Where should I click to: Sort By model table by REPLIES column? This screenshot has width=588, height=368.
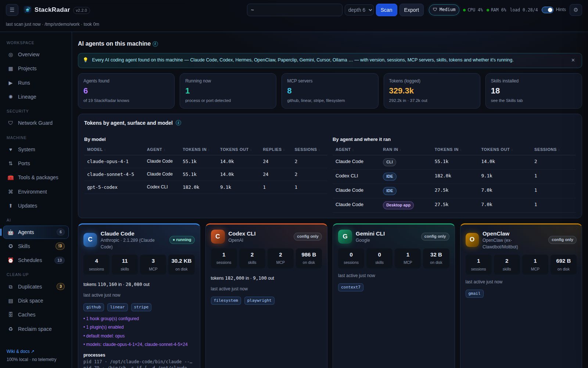273,149
